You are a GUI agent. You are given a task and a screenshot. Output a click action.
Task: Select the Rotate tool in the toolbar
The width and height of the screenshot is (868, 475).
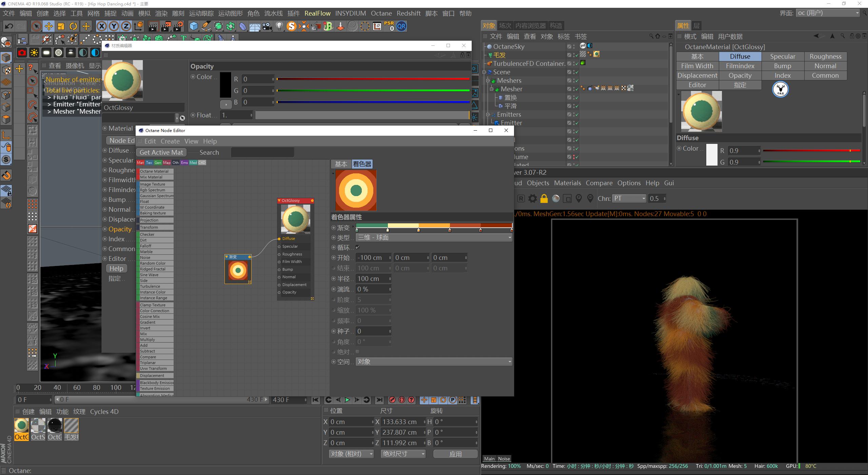click(73, 26)
